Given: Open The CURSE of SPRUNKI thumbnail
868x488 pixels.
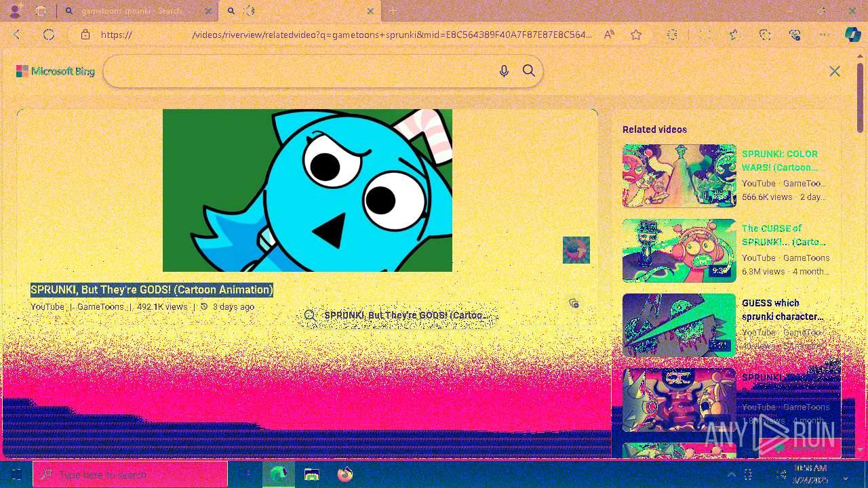Looking at the screenshot, I should (x=679, y=250).
